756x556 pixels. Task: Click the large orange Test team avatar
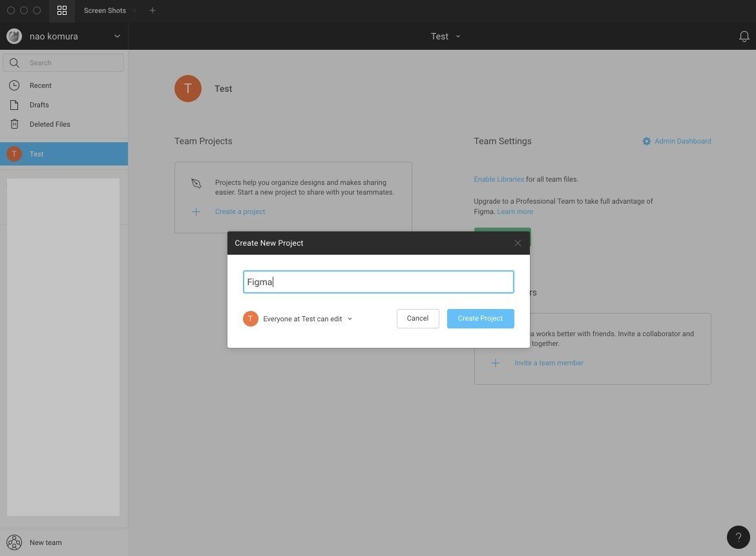[188, 88]
